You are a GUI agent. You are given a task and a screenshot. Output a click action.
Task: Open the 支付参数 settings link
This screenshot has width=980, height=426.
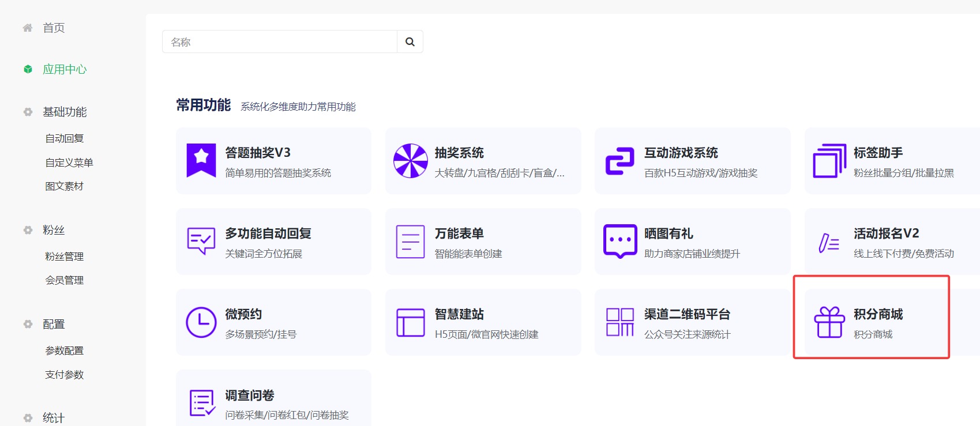(64, 375)
